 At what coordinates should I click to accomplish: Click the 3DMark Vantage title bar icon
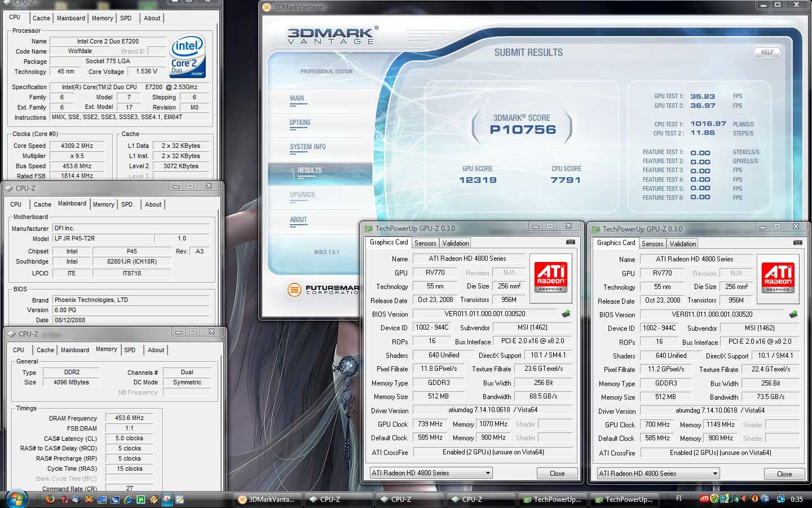pos(267,7)
